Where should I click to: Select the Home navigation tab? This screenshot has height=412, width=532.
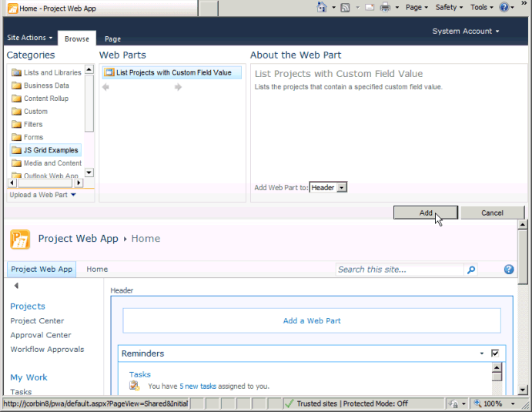(x=97, y=269)
